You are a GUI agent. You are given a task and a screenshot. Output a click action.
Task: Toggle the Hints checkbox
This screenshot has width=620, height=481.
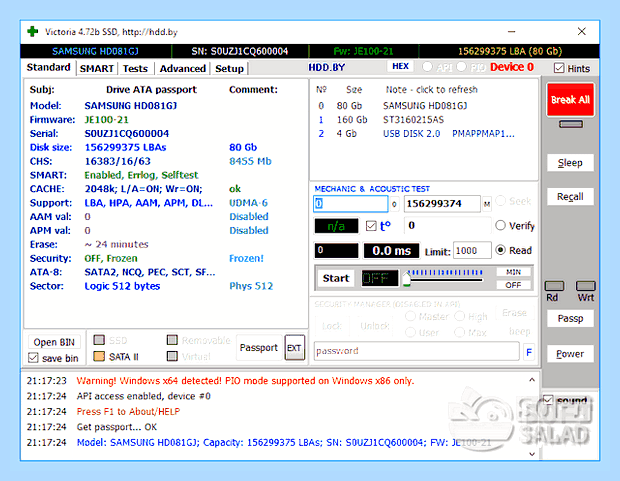click(x=559, y=68)
